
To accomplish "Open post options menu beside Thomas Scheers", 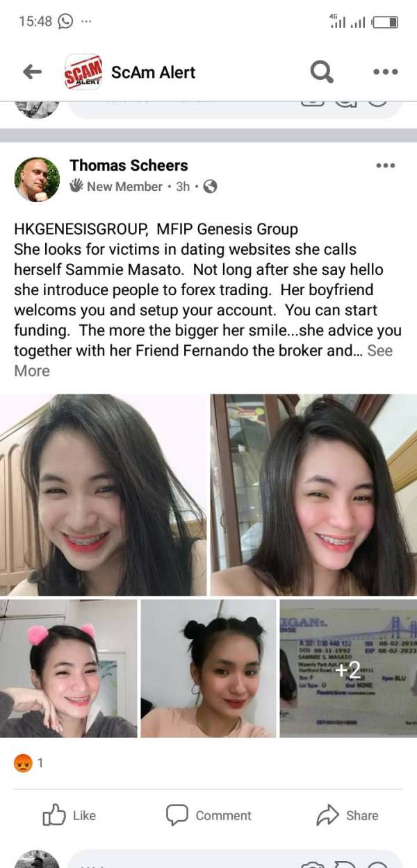I will [x=385, y=165].
